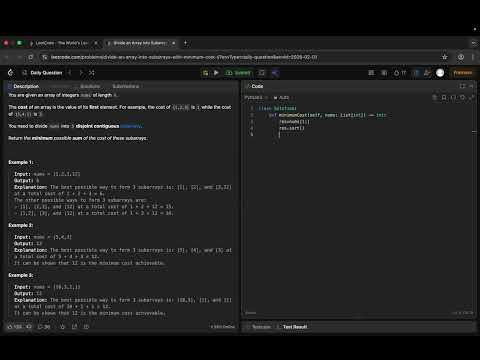This screenshot has height=360, width=480.
Task: Star the problem as favorite
Action: pos(62,327)
